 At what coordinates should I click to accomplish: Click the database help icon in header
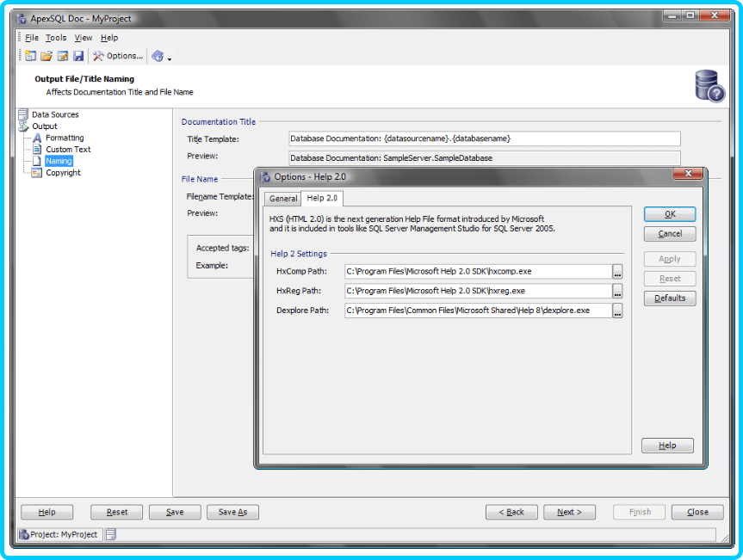tap(709, 86)
